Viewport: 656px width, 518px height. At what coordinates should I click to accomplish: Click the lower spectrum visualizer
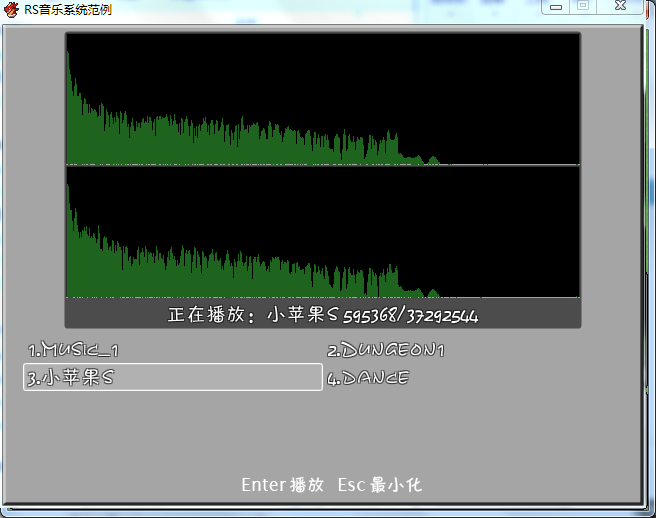pos(323,232)
